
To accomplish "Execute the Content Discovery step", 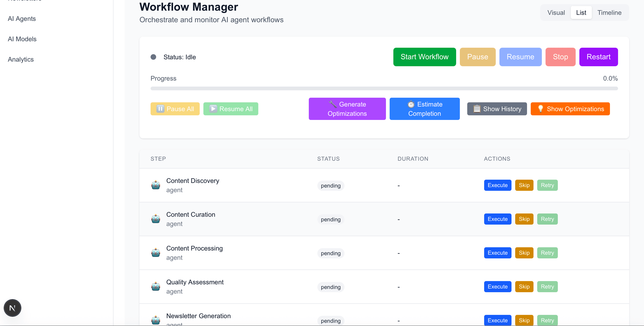I will 497,185.
